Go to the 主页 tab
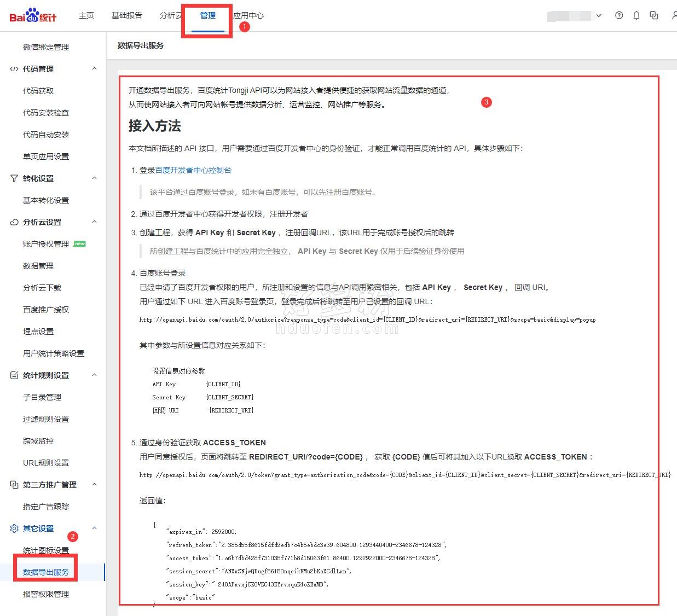 [86, 15]
